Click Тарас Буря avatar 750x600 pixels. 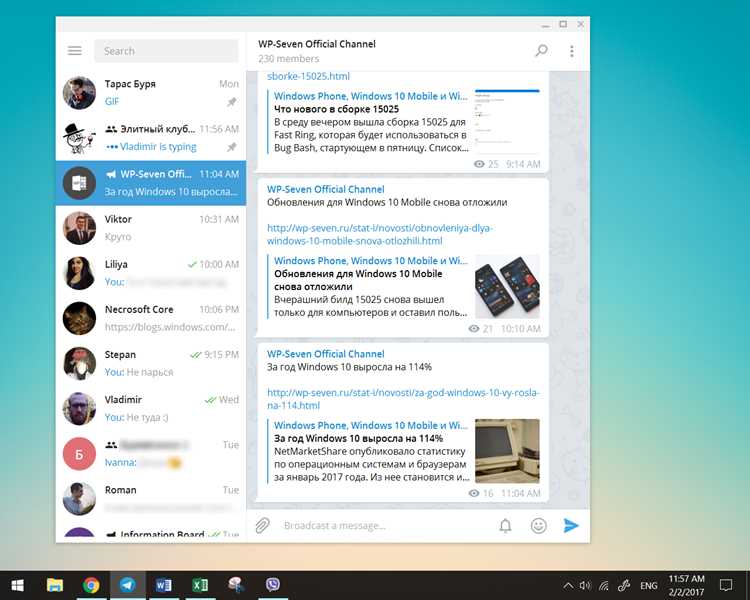79,93
